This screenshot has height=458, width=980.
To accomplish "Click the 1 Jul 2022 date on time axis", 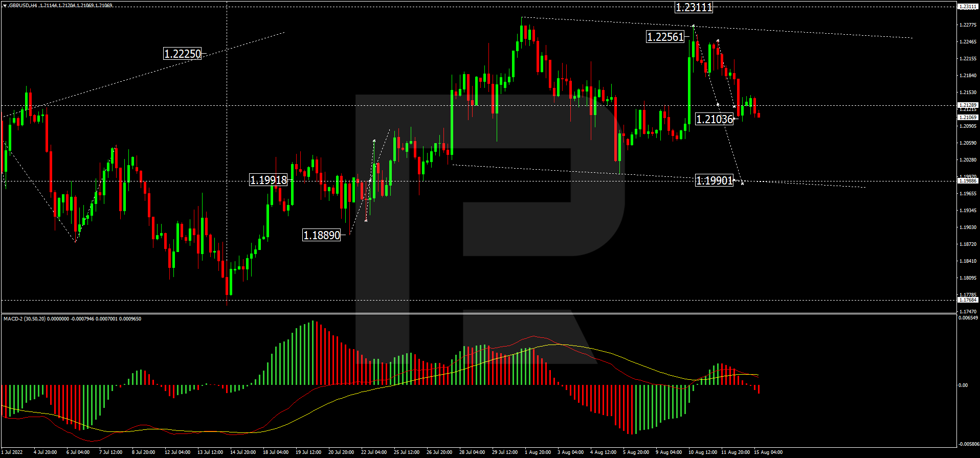I will point(12,452).
